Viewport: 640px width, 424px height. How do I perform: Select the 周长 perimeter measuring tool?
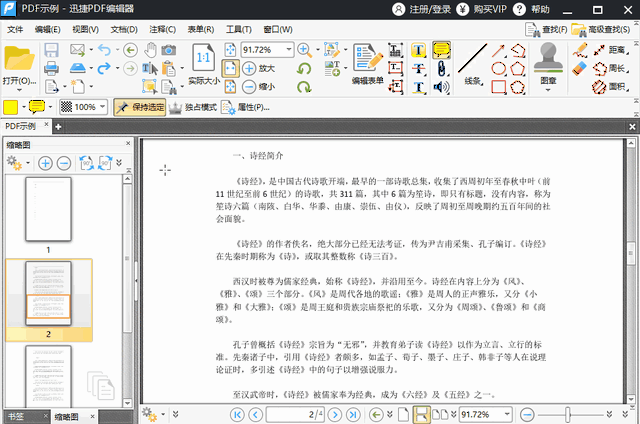point(611,68)
